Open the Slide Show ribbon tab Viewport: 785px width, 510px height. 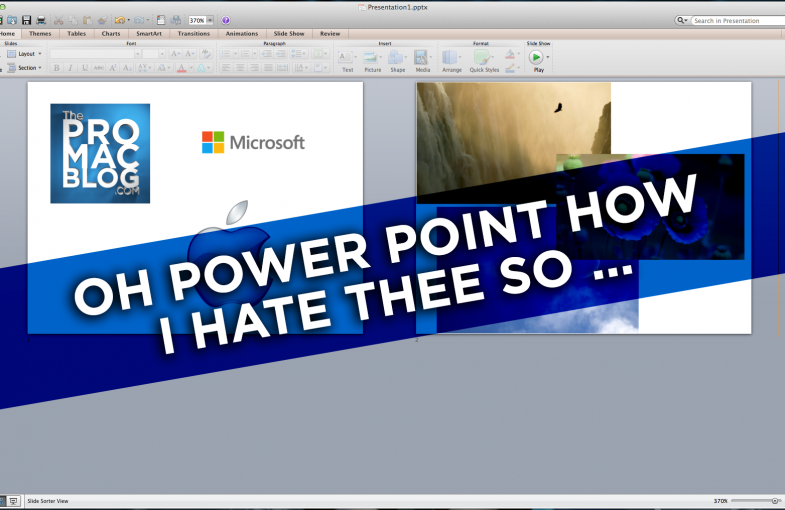pyautogui.click(x=289, y=34)
